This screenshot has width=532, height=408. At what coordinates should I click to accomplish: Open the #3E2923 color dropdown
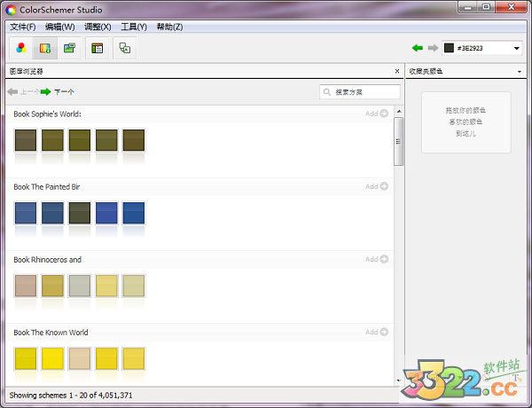click(516, 48)
